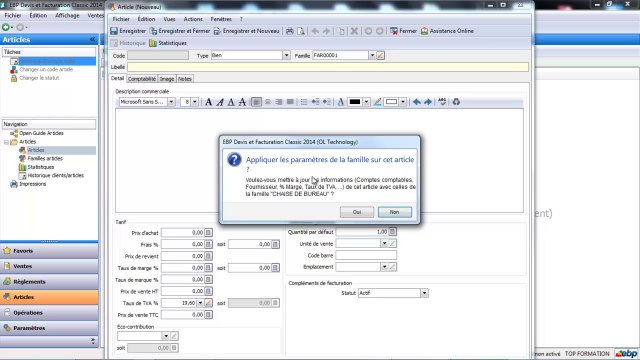Click into the Libellé field

coord(328,67)
